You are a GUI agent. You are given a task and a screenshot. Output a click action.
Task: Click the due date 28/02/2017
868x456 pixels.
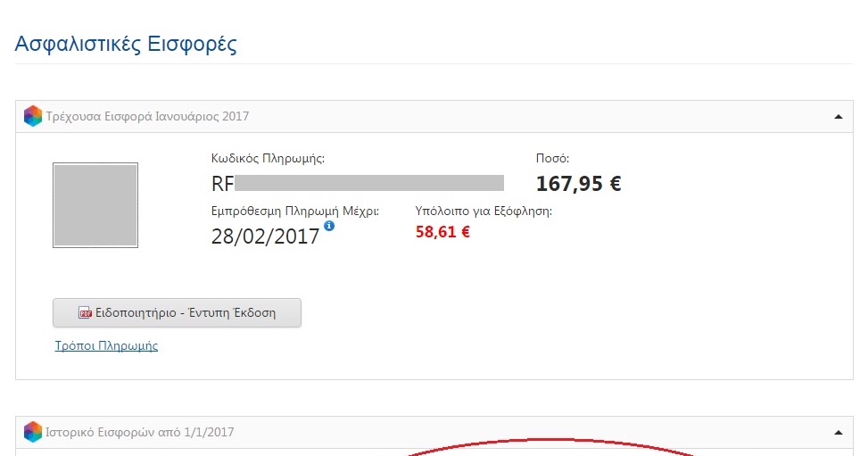click(265, 236)
